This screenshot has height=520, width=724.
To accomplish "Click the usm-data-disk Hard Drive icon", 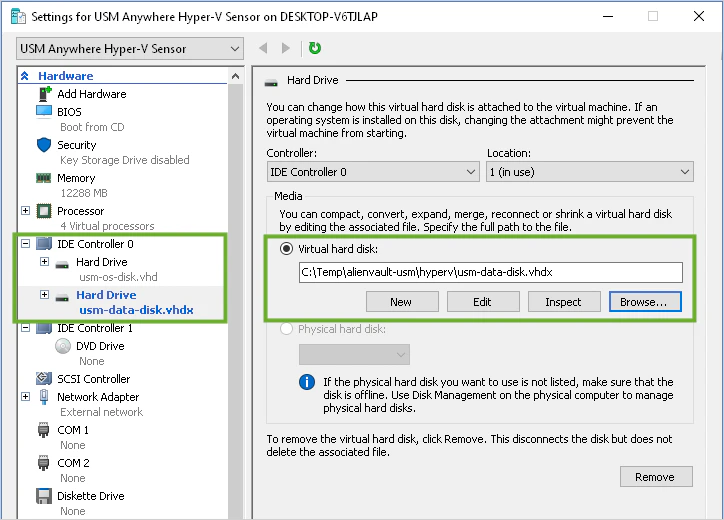I will click(x=62, y=298).
